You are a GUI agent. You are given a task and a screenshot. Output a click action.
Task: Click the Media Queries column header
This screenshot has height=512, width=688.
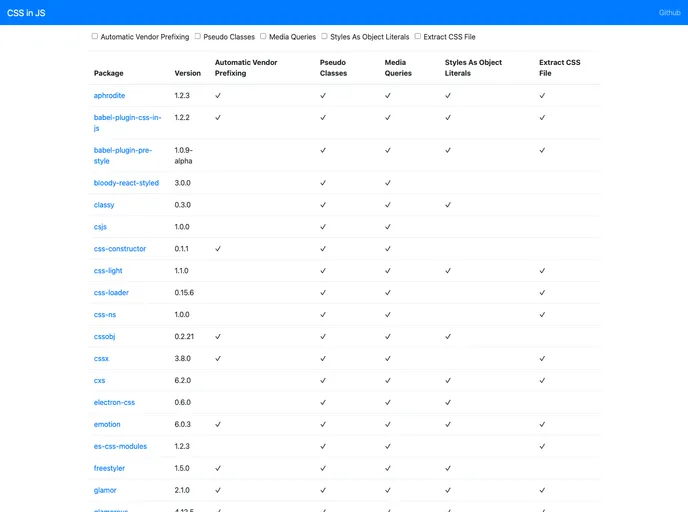(398, 68)
